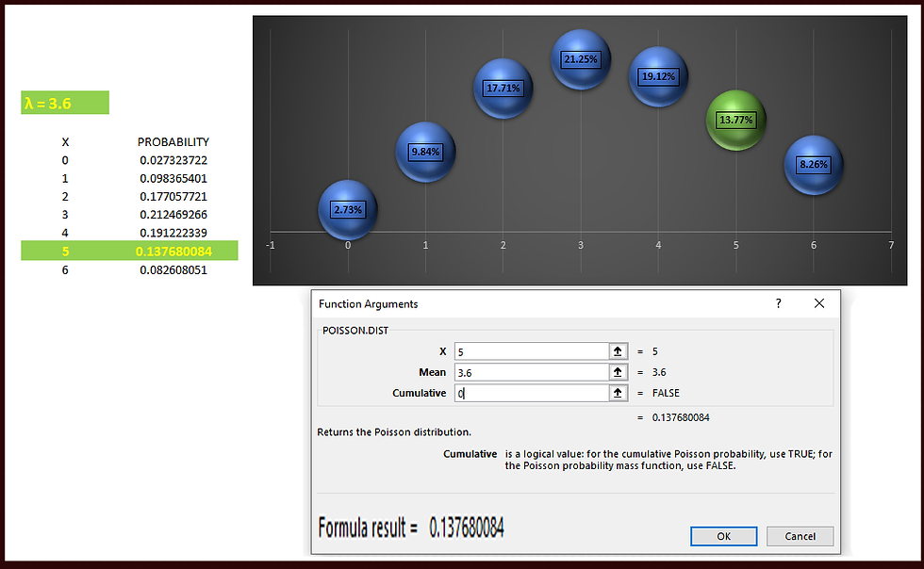Select the X value 3 table cell
This screenshot has width=924, height=569.
pos(65,215)
